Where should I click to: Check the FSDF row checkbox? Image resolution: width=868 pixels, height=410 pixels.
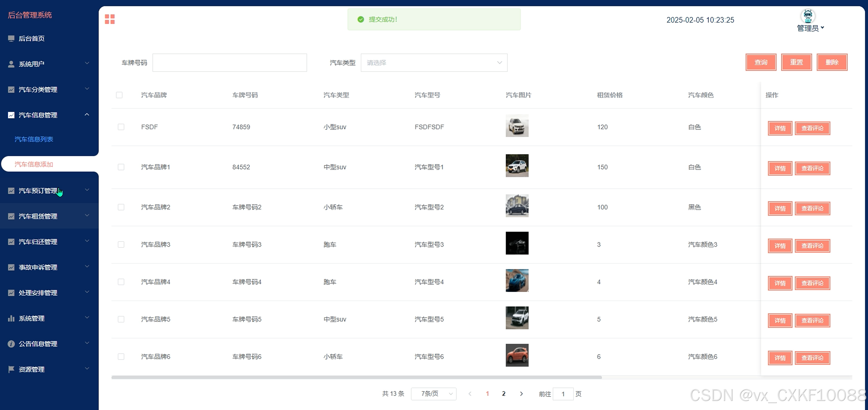tap(121, 127)
